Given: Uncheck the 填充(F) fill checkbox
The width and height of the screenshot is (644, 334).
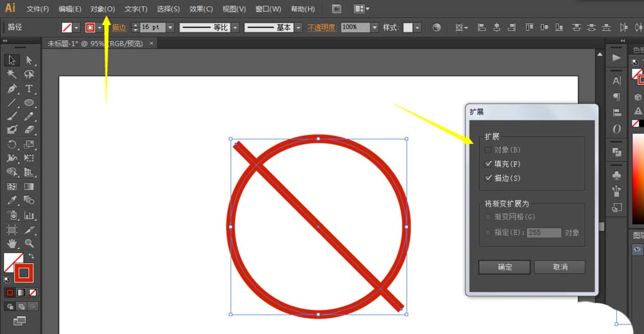Looking at the screenshot, I should coord(488,164).
